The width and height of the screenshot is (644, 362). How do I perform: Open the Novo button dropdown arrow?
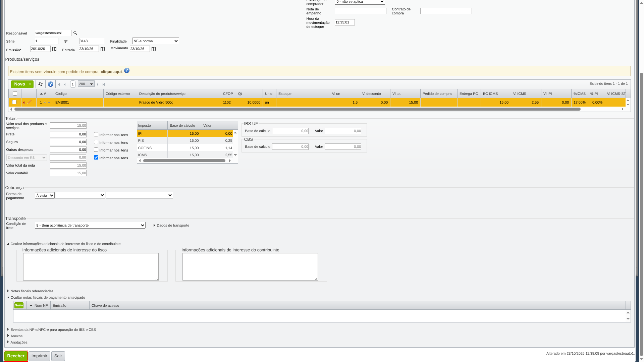(30, 84)
